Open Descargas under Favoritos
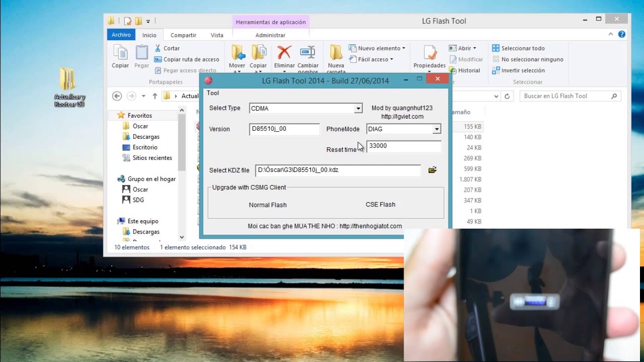 point(141,137)
